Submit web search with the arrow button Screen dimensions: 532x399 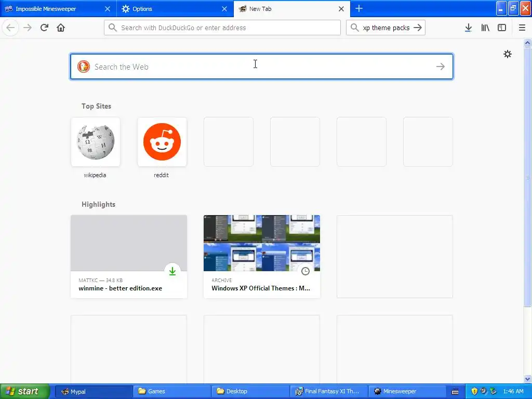441,66
